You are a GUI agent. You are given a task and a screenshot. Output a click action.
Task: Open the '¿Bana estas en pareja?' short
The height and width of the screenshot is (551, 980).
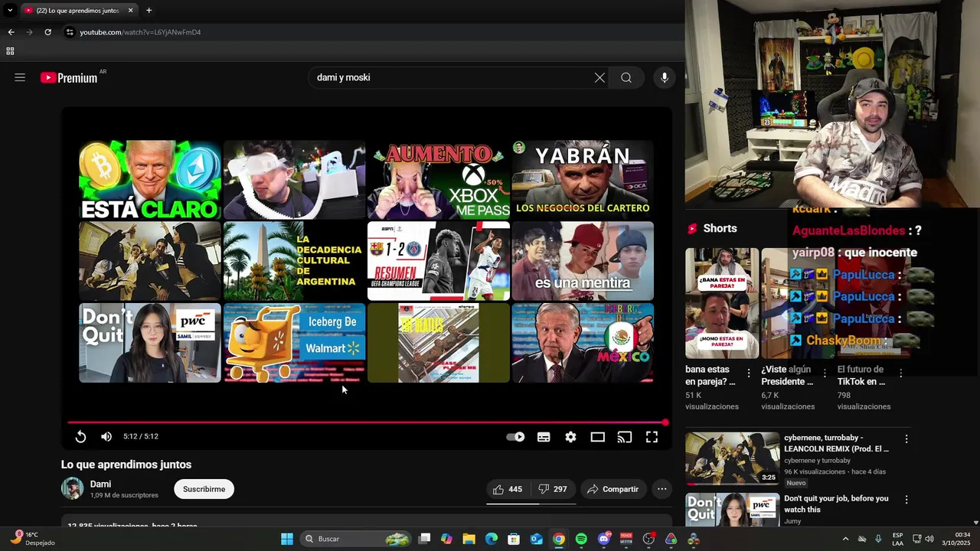point(722,303)
